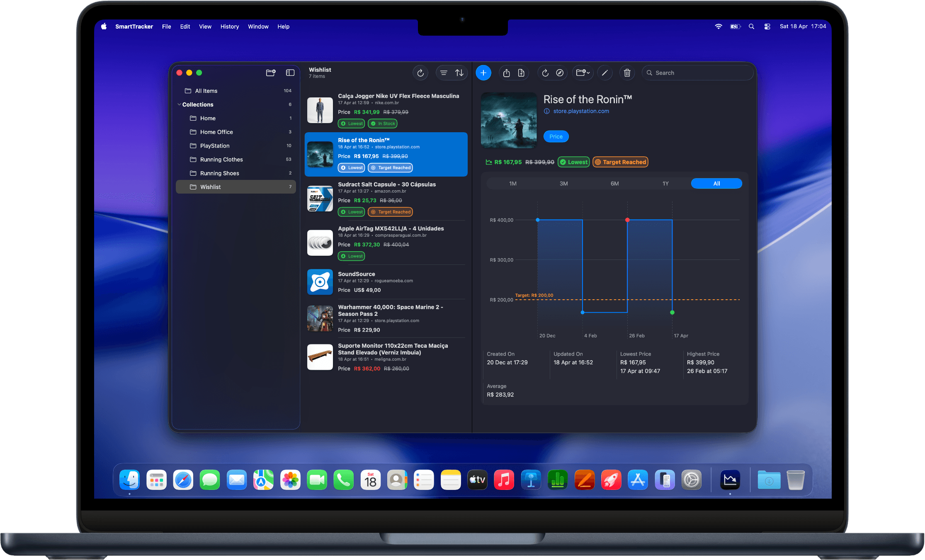
Task: Open the History menu
Action: [230, 27]
